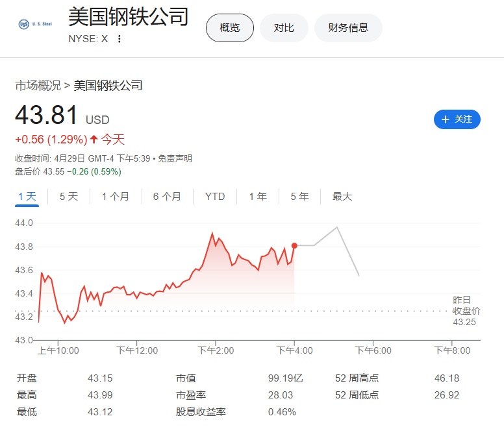This screenshot has height=427, width=504.
Task: Click the red up arrow beside 今天
Action: coord(94,140)
